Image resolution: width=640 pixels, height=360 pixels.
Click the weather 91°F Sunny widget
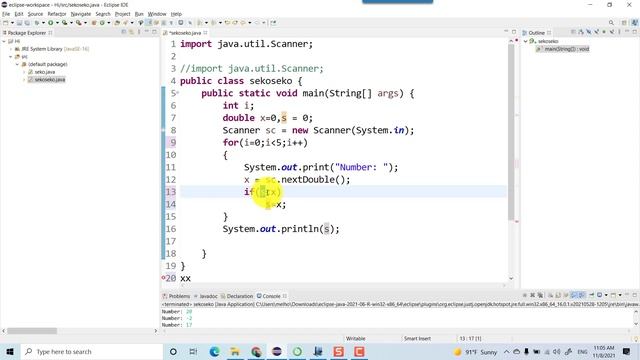[x=475, y=352]
